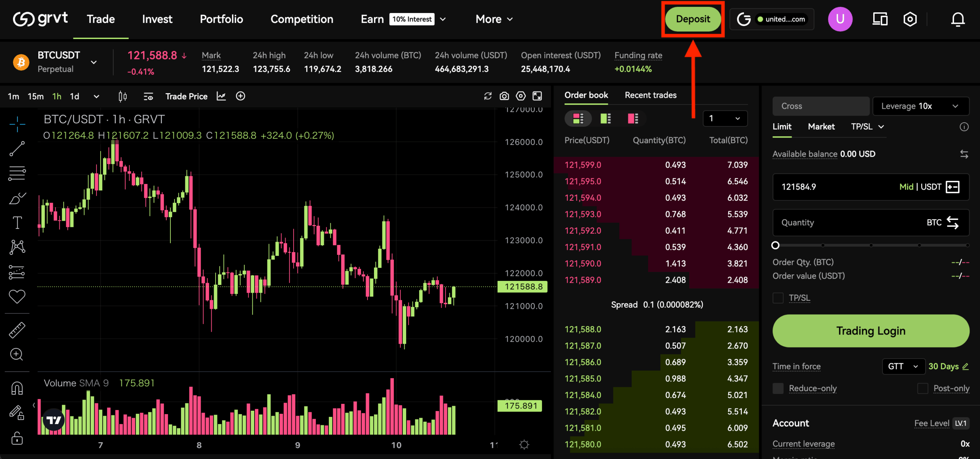
Task: Enable the TP/SL checkbox
Action: (778, 298)
